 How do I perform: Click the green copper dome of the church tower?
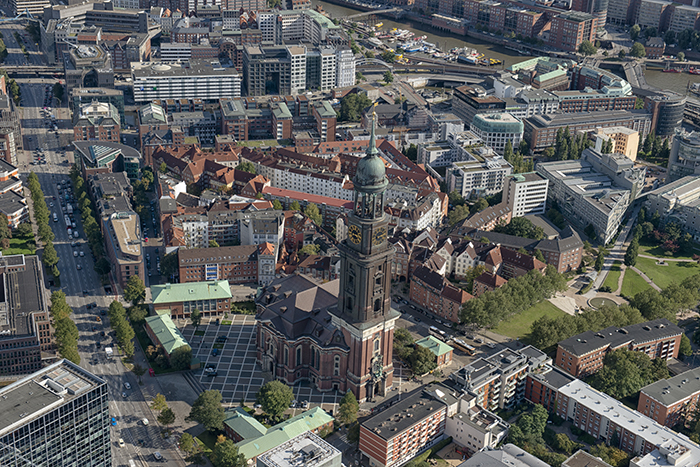[x=370, y=168]
